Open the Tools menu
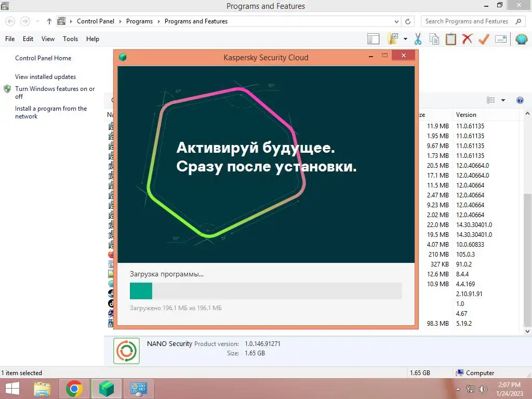The height and width of the screenshot is (399, 532). pyautogui.click(x=70, y=39)
